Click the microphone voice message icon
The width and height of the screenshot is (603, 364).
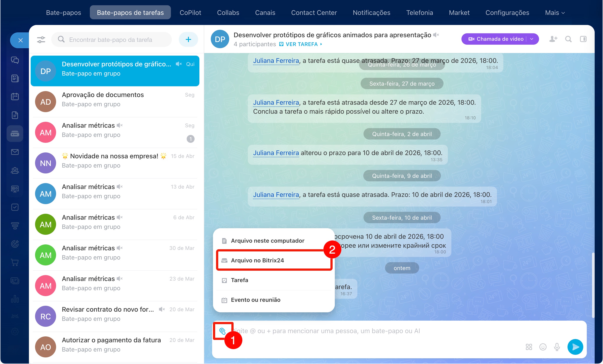[x=557, y=347]
